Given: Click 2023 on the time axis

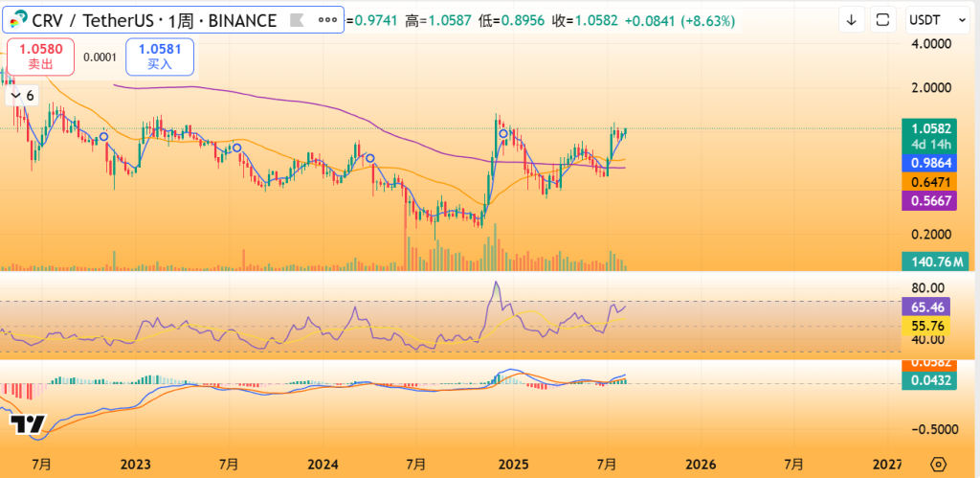Looking at the screenshot, I should point(135,465).
